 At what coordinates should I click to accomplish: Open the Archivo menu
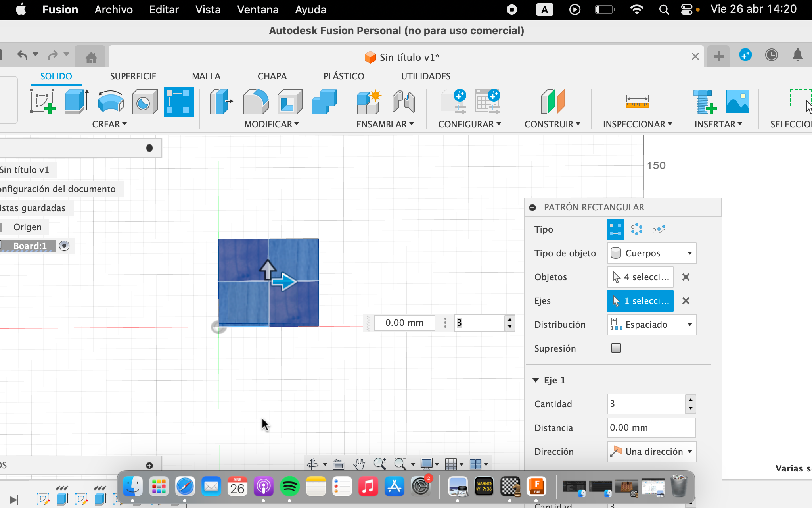pyautogui.click(x=113, y=10)
